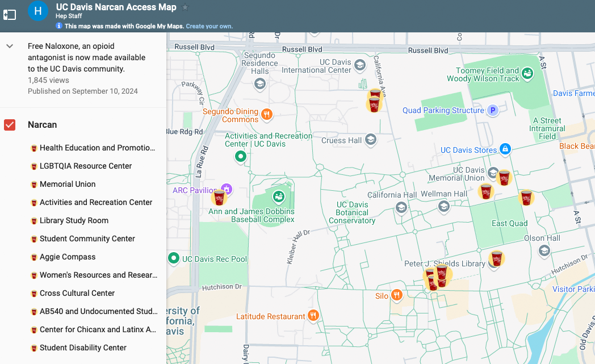The height and width of the screenshot is (364, 595).
Task: Click the Cruess Hall school pin
Action: click(x=371, y=140)
